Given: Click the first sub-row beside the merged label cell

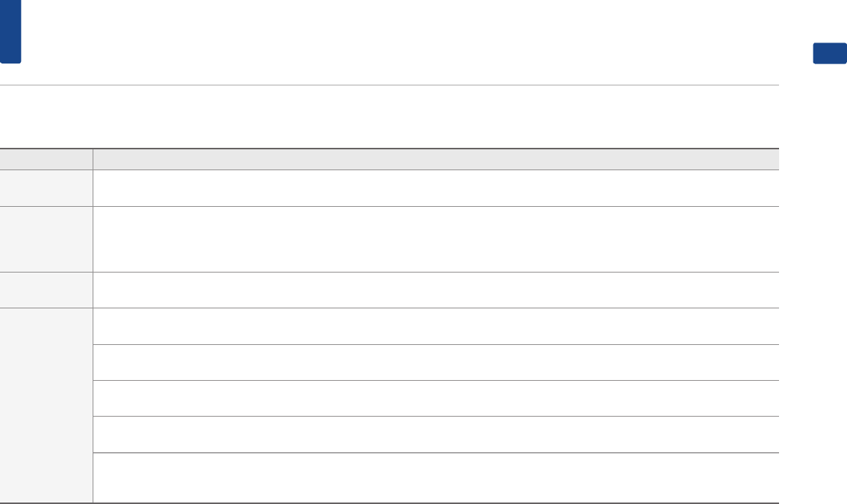Looking at the screenshot, I should tap(436, 326).
